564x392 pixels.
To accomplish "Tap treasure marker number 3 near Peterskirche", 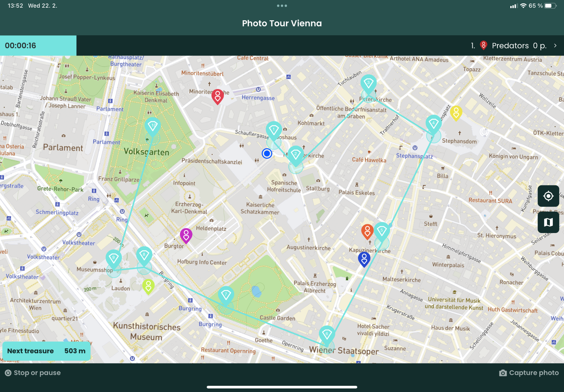I will point(368,83).
